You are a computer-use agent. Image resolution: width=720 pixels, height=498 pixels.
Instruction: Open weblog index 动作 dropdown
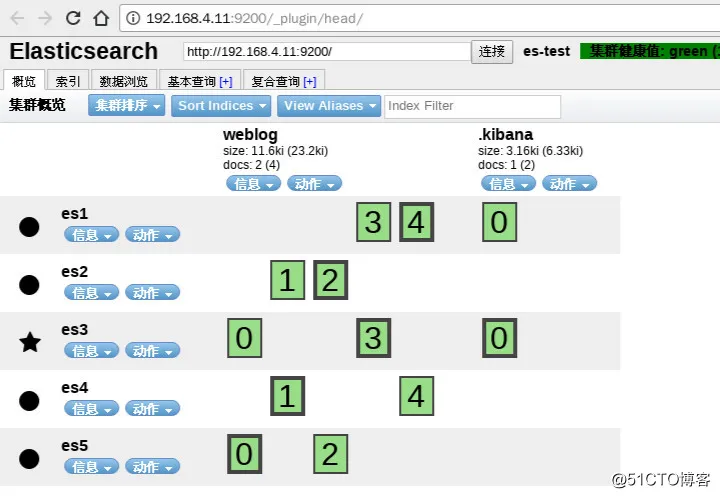315,184
